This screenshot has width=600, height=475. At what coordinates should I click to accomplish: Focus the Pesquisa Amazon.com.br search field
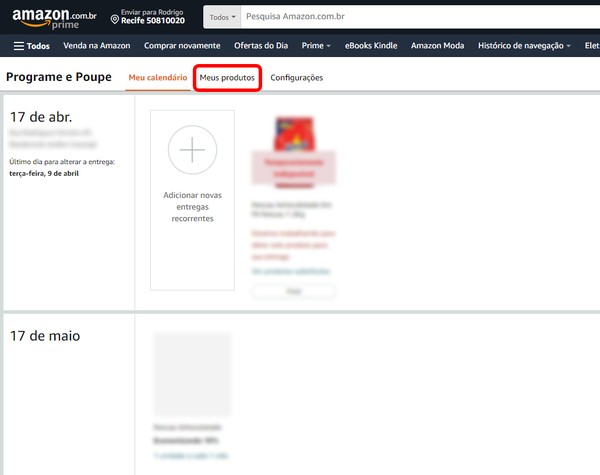coord(420,17)
